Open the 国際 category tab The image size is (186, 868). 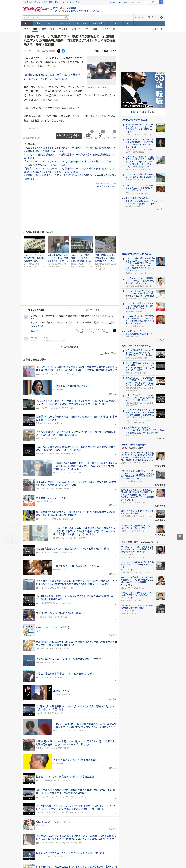[44, 29]
